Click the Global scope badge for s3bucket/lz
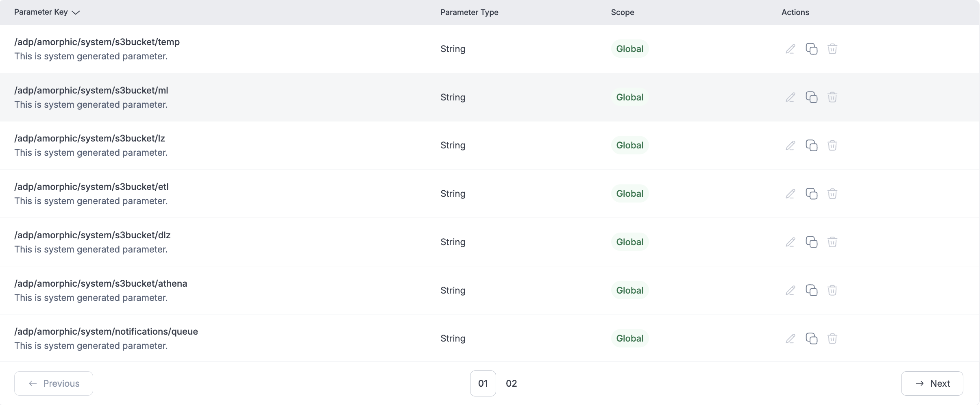The height and width of the screenshot is (405, 980). point(629,145)
